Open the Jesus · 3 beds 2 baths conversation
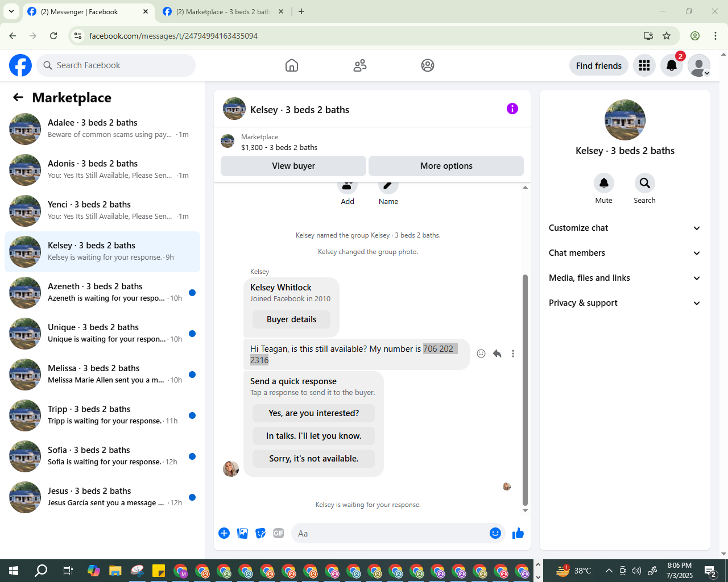 102,497
